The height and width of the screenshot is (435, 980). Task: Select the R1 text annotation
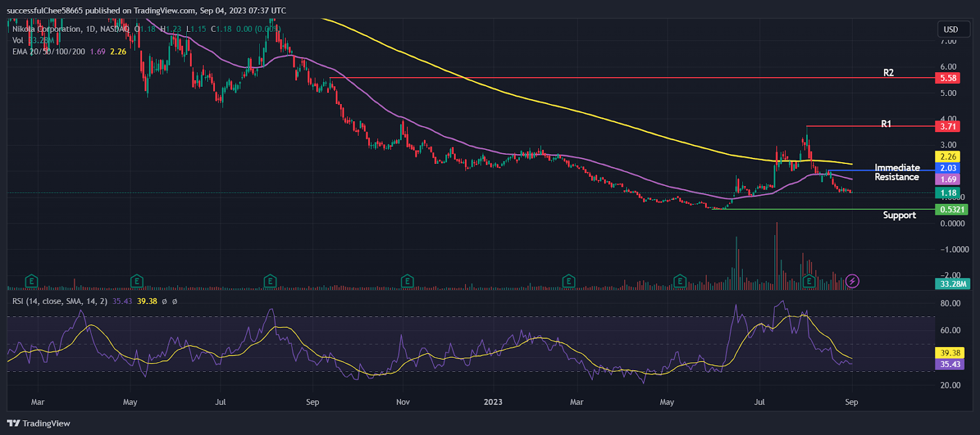(886, 124)
